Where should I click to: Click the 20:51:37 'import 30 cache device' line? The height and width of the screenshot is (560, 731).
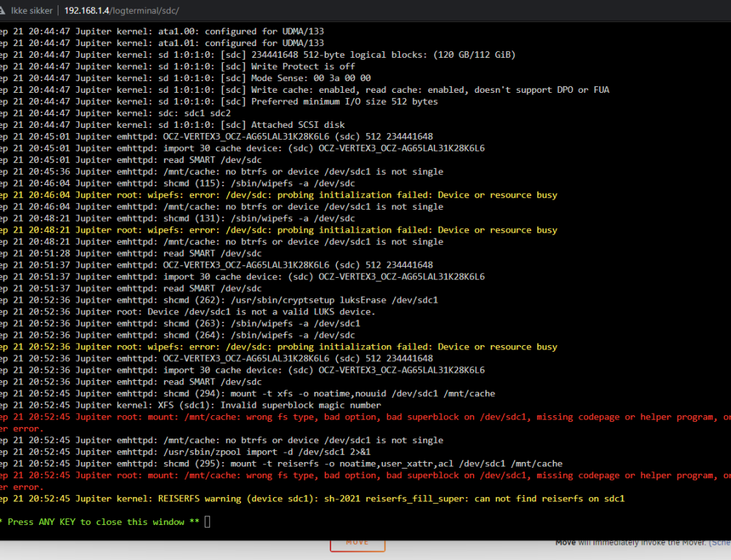point(243,276)
